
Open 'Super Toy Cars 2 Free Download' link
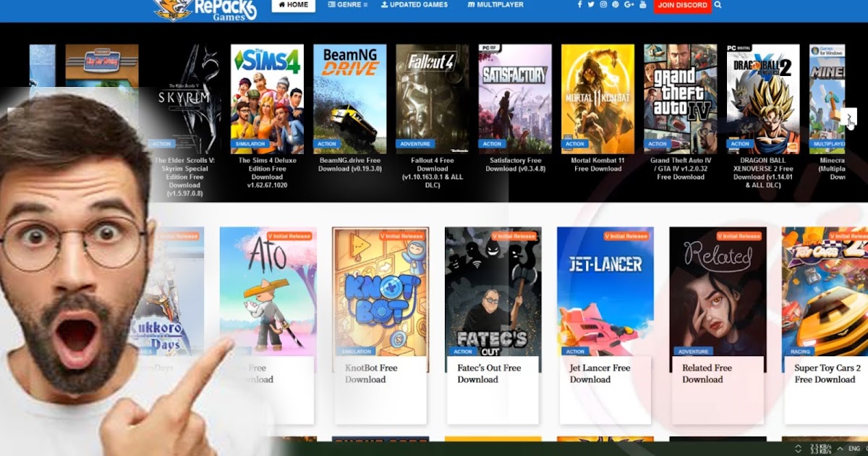[827, 373]
